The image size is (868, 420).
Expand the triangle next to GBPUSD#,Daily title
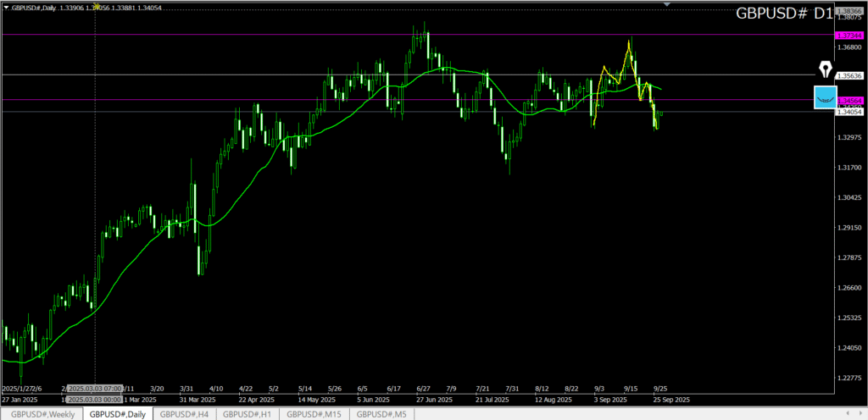(5, 7)
